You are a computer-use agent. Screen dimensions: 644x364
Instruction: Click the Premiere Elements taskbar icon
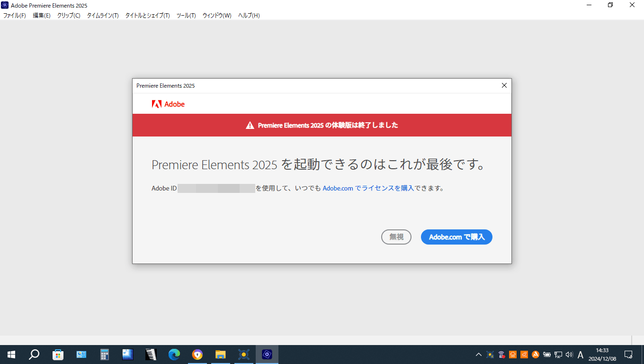click(267, 355)
